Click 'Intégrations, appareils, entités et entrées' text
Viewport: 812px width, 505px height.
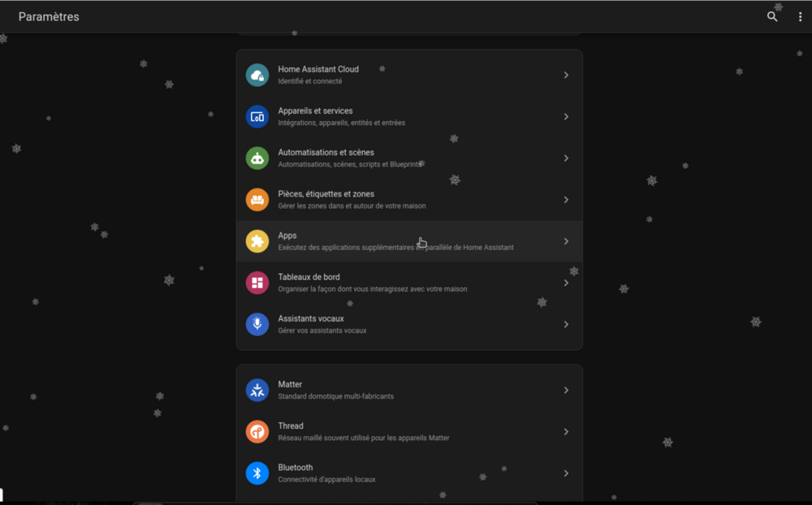(x=341, y=123)
